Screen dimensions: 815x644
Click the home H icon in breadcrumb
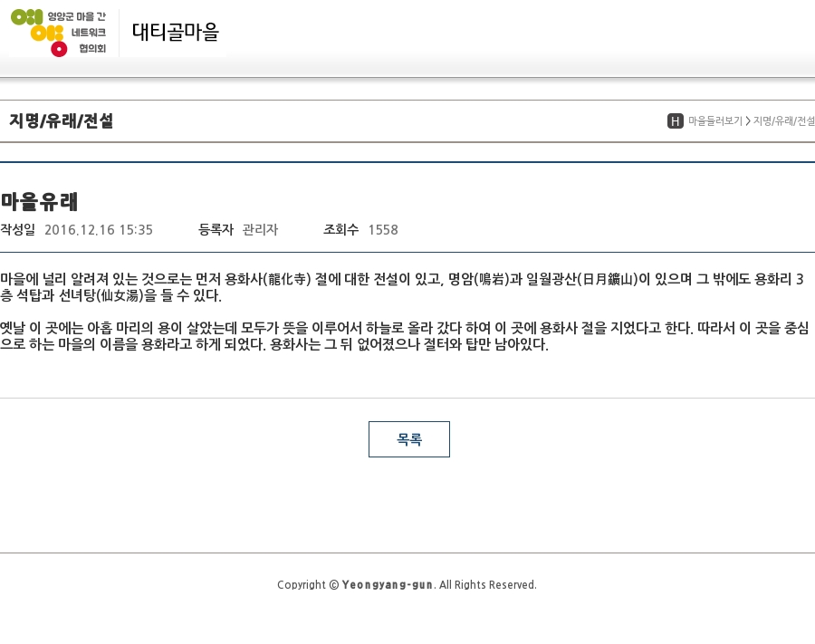coord(676,121)
